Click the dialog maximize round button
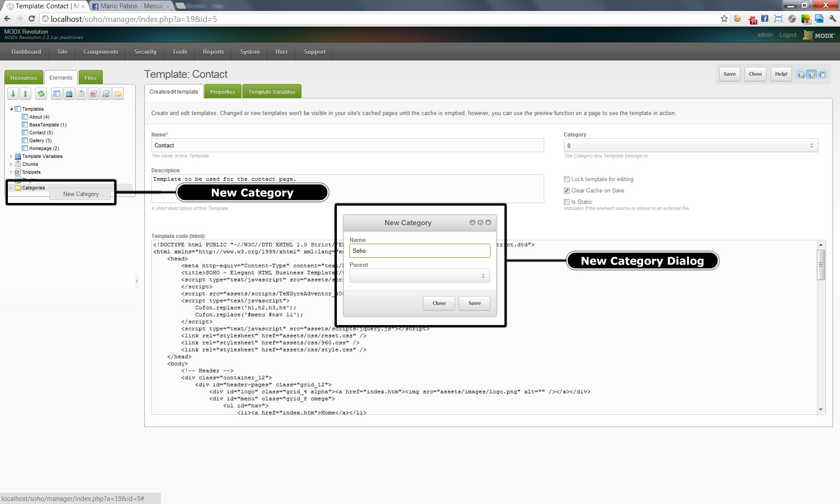The width and height of the screenshot is (840, 504). [480, 223]
